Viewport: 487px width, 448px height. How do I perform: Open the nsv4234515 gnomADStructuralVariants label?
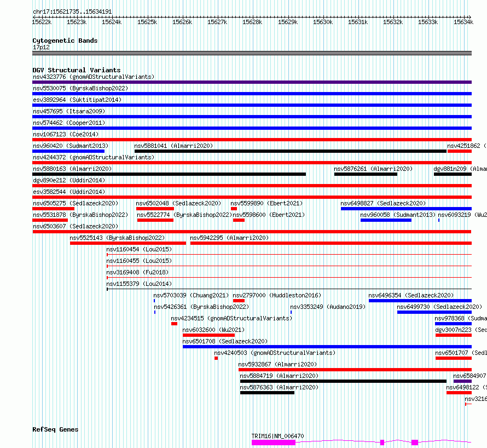pos(231,318)
